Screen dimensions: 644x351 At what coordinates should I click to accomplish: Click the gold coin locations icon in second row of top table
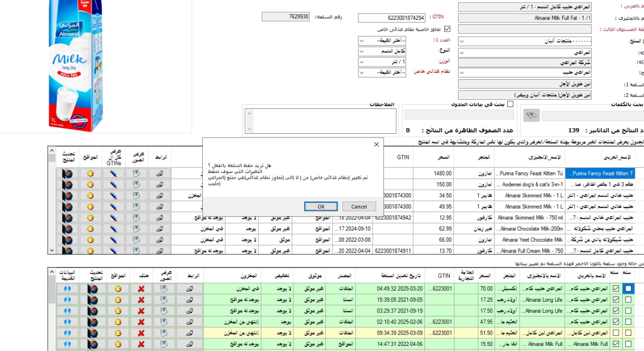point(90,185)
